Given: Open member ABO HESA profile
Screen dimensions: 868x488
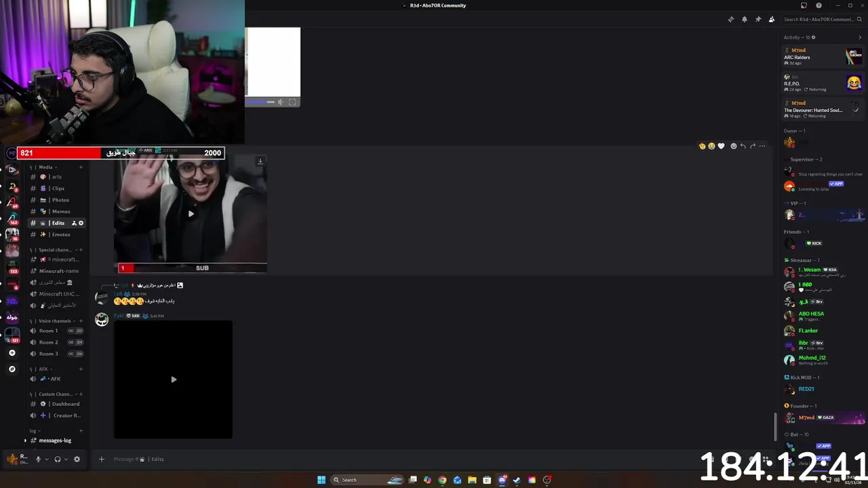Looking at the screenshot, I should pos(823,316).
